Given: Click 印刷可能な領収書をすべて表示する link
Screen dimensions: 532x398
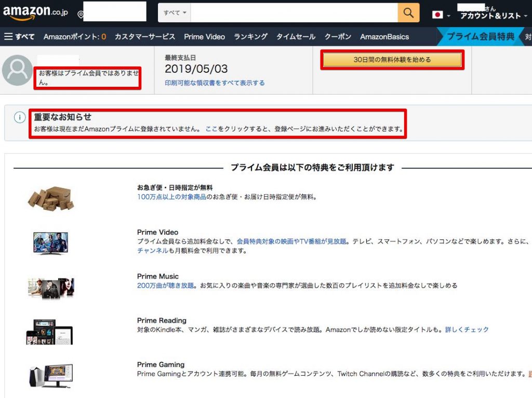Looking at the screenshot, I should [215, 83].
